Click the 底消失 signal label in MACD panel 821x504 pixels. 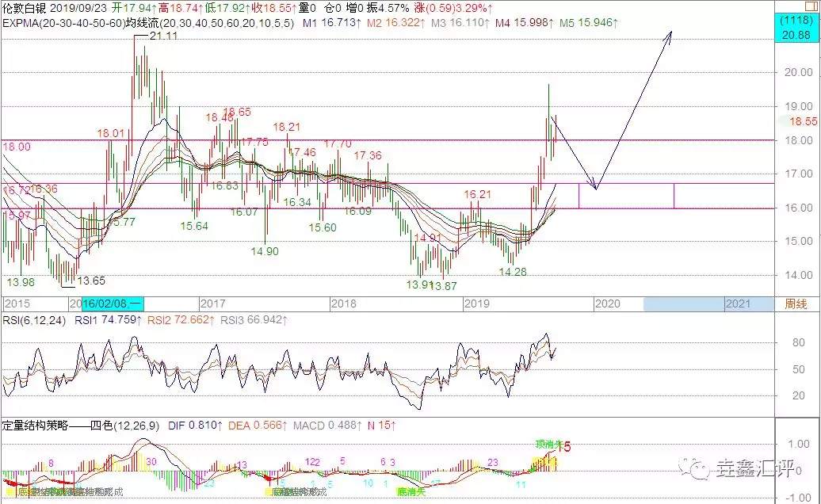[x=411, y=492]
